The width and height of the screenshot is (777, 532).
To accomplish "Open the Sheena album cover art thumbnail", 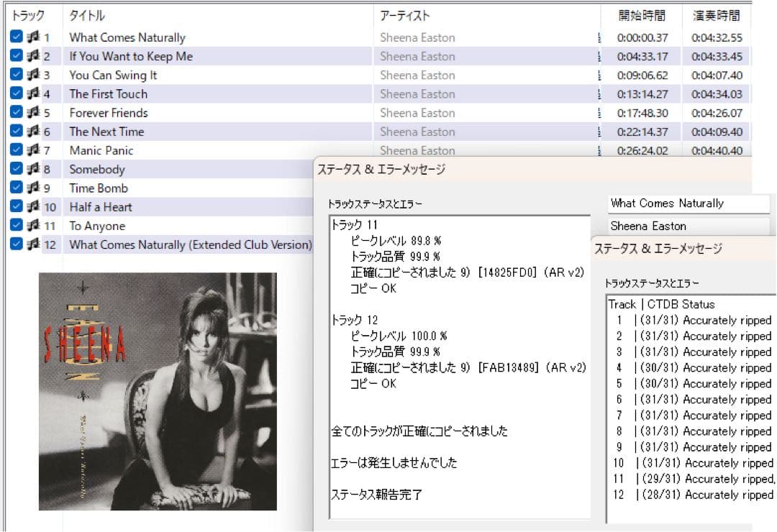I will point(158,391).
